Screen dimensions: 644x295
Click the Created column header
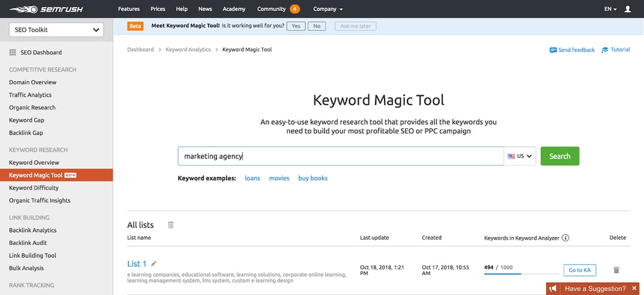[431, 238]
